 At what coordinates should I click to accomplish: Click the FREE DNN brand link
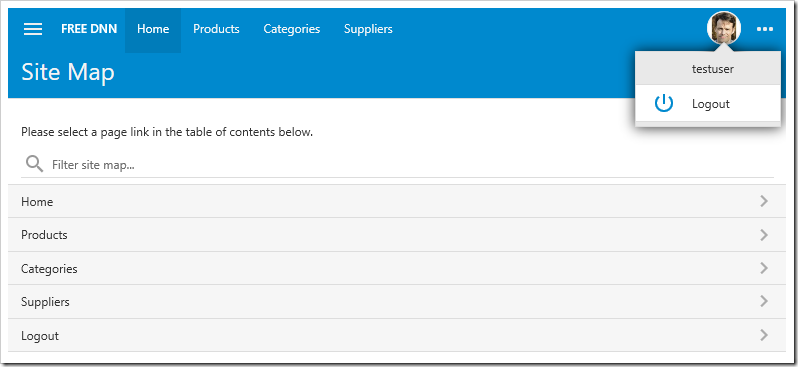pos(89,30)
